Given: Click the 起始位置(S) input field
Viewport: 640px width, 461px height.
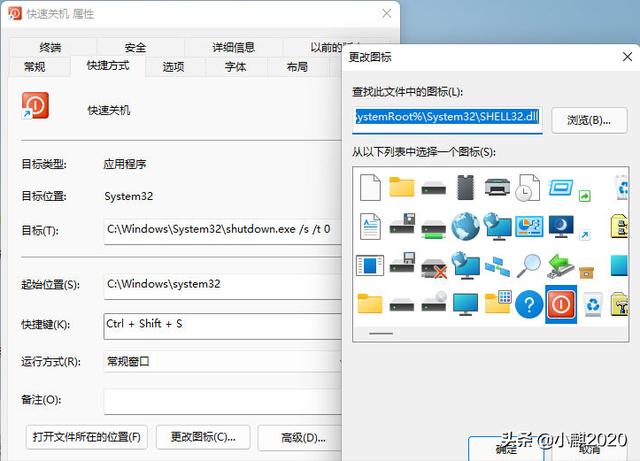Looking at the screenshot, I should click(223, 286).
